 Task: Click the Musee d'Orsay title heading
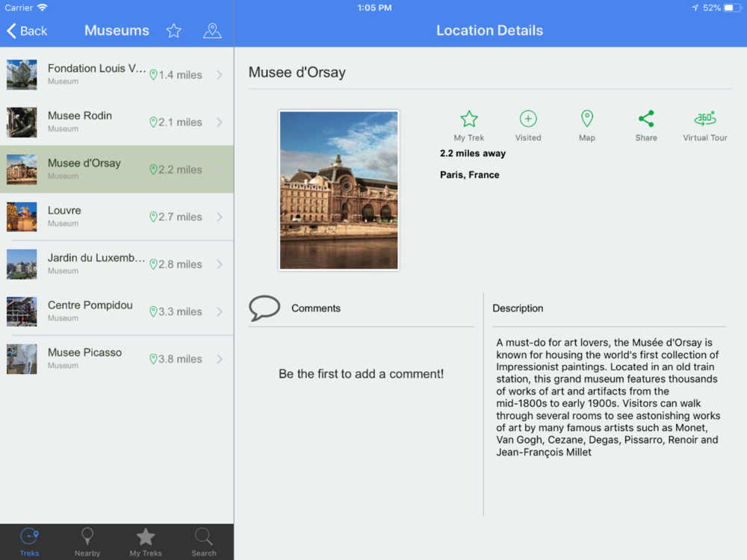coord(297,72)
